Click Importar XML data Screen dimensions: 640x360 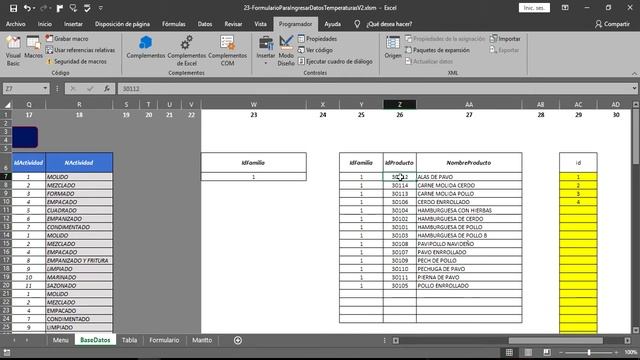pyautogui.click(x=505, y=39)
